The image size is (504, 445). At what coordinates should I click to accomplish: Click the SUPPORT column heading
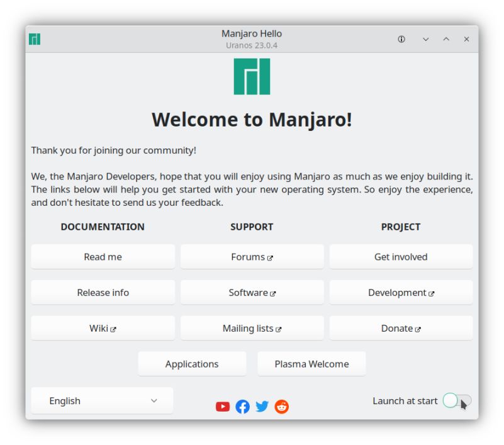coord(252,227)
